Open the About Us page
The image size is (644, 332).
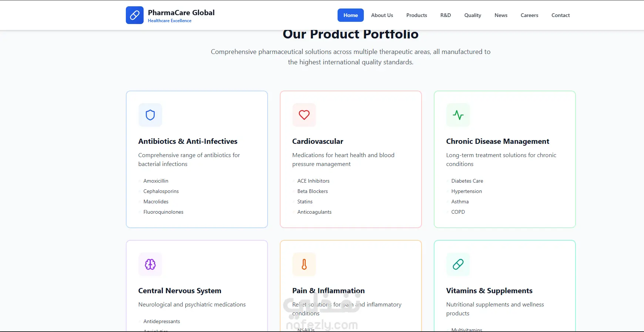382,15
